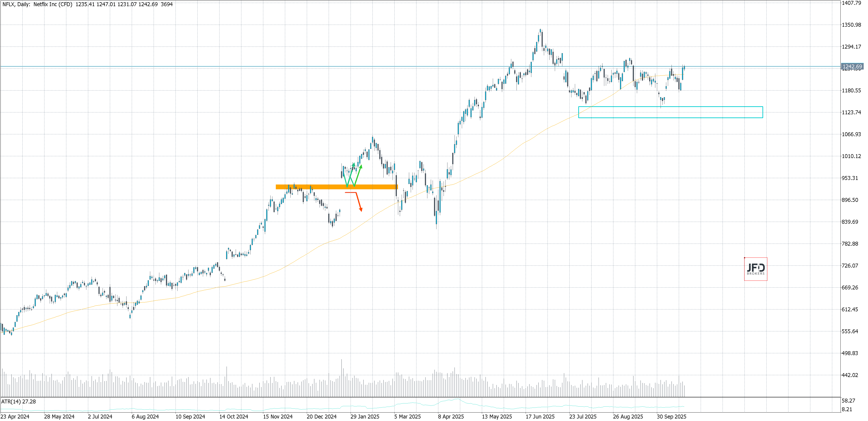The height and width of the screenshot is (421, 868).
Task: Select the green upward arrow annotation
Action: [x=358, y=175]
